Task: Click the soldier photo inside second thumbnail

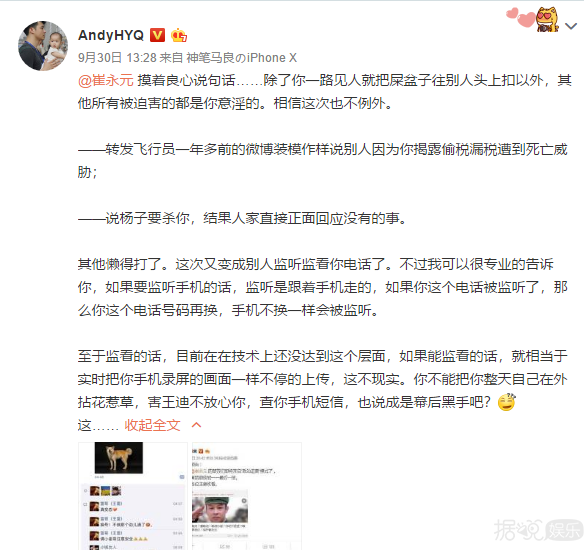Action: pyautogui.click(x=220, y=509)
